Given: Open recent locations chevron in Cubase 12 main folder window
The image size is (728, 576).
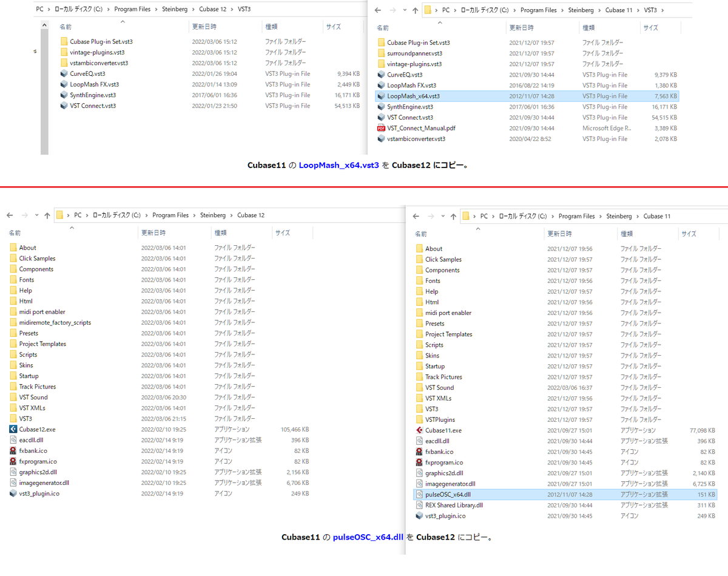Looking at the screenshot, I should tap(36, 215).
